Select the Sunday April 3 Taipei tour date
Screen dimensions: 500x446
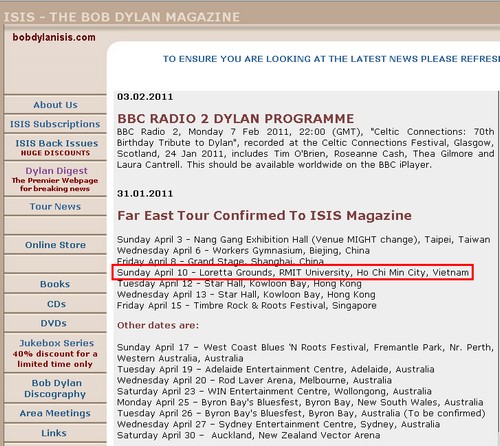tap(304, 240)
